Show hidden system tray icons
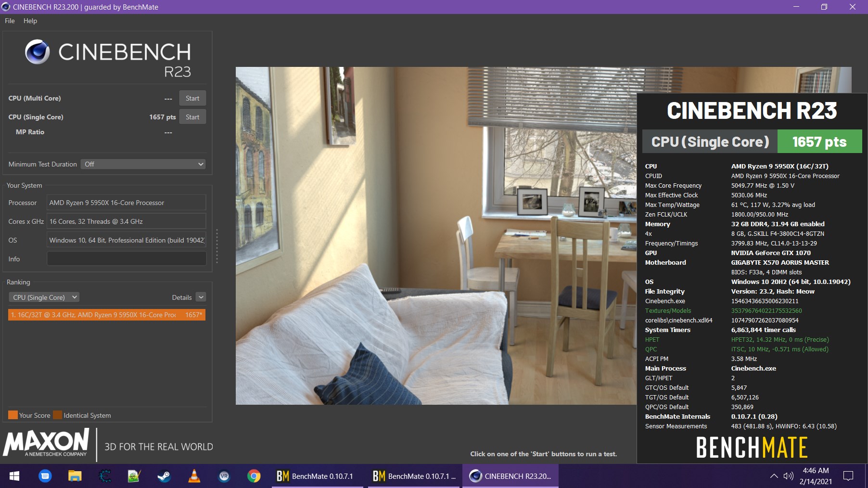The width and height of the screenshot is (868, 488). 774,476
